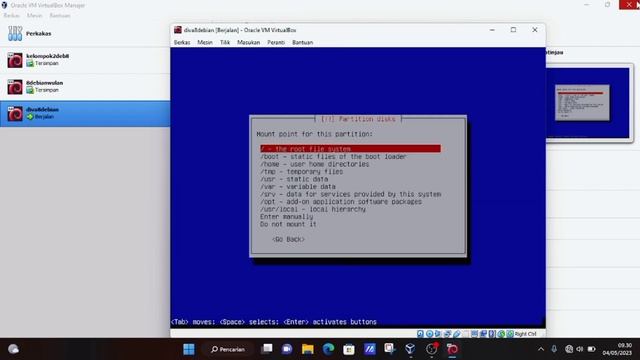Select 8dcbionwulan VM in Manager list
The image size is (640, 360).
tap(85, 87)
